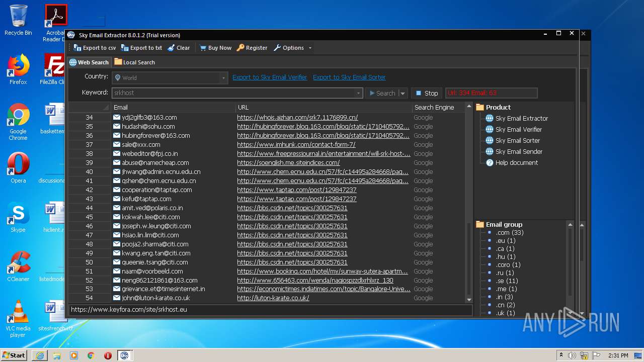Open the Windows Start menu
The width and height of the screenshot is (644, 362).
pos(14,355)
